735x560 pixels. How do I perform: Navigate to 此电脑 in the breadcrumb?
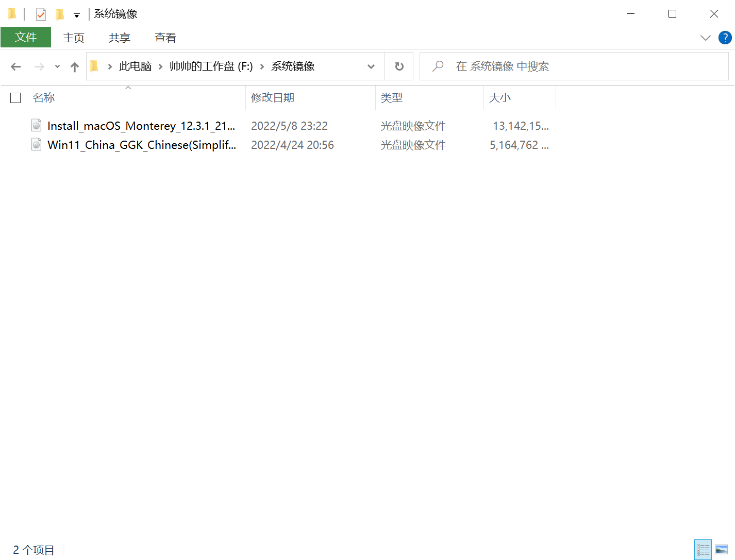click(x=136, y=66)
